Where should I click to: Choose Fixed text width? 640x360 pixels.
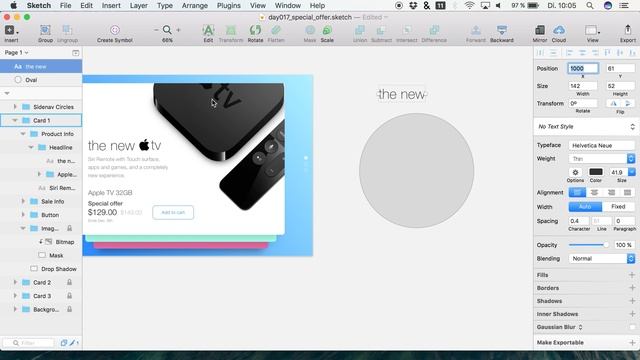point(618,207)
